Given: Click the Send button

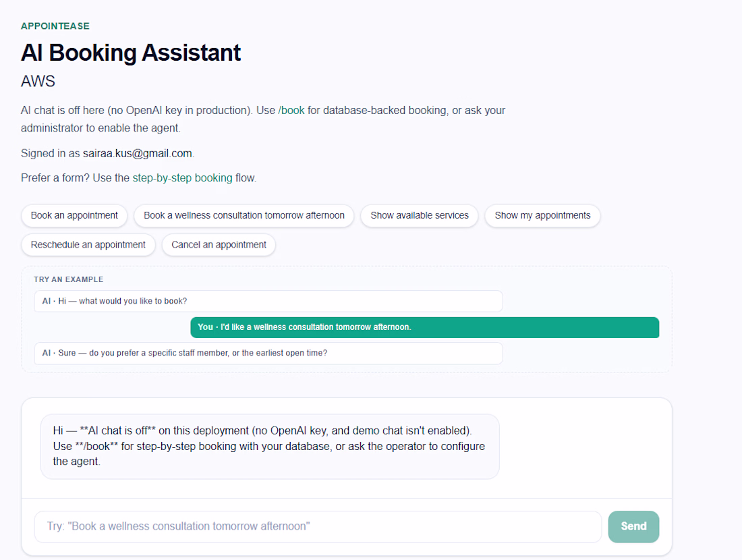Looking at the screenshot, I should (x=633, y=526).
